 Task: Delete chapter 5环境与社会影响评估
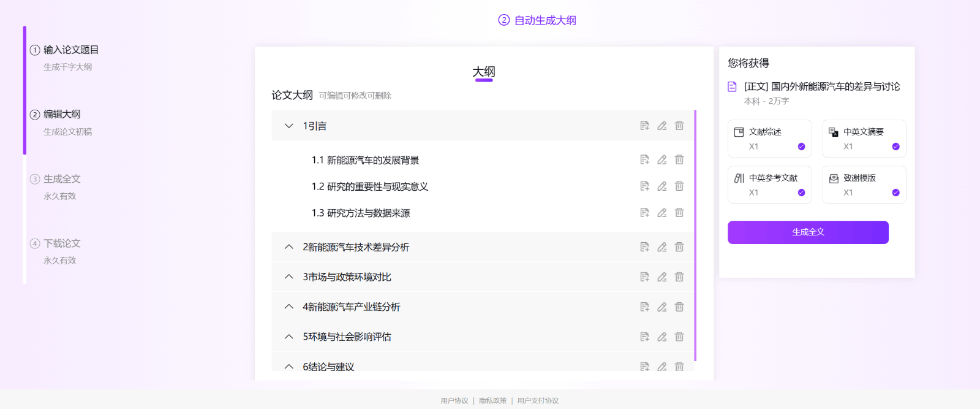click(679, 337)
